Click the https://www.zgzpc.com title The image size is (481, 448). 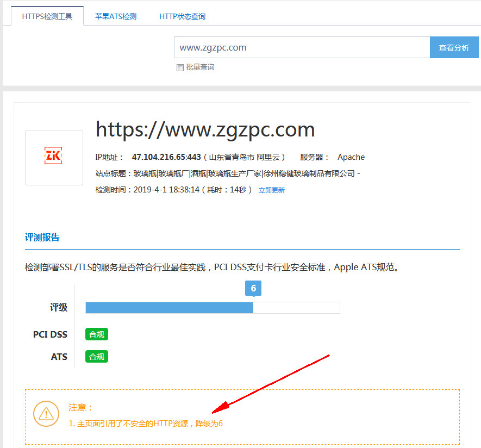pyautogui.click(x=205, y=129)
